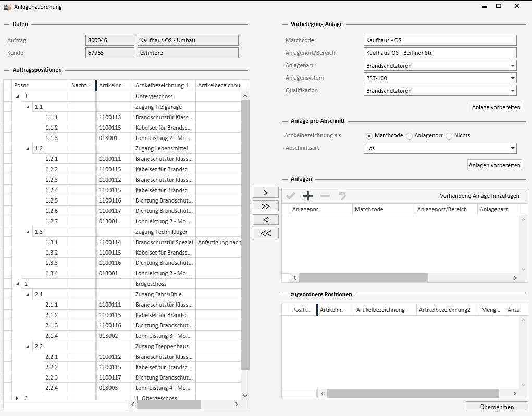Click zugeordnete Positionen horizontal scrollbar thumb
Viewport: 532px width, 416px height.
click(413, 393)
